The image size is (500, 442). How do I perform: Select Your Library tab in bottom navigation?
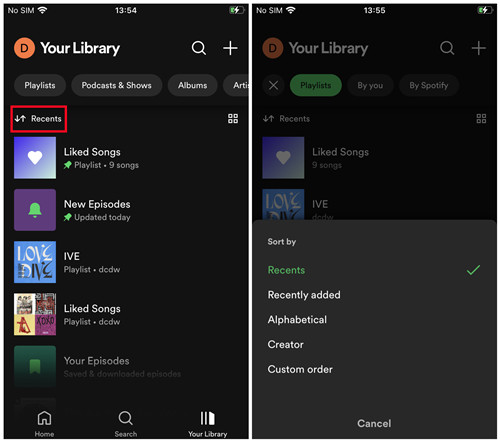(x=208, y=424)
